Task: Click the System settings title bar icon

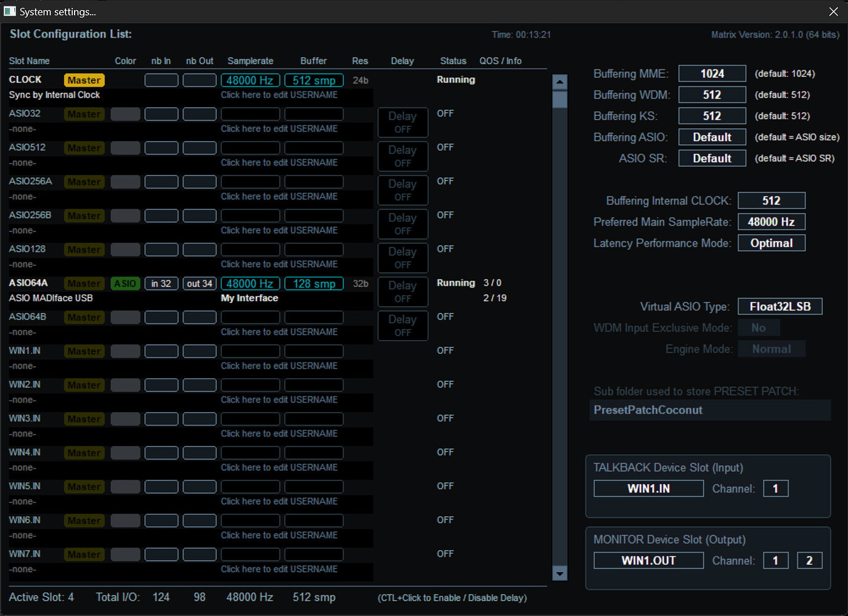Action: [x=9, y=11]
